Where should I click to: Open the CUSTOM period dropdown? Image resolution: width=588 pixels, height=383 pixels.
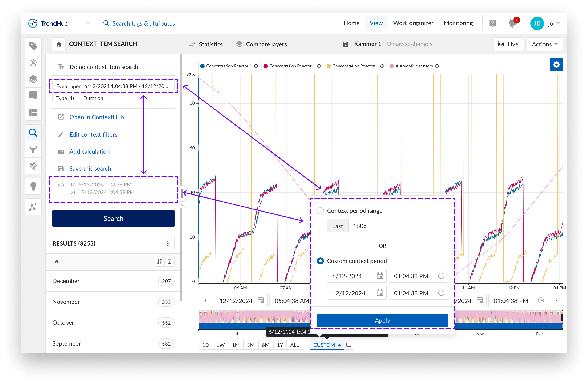point(327,345)
